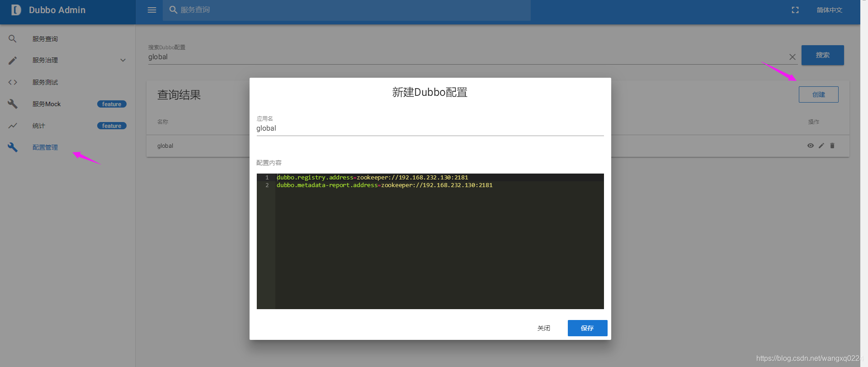868x367 pixels.
Task: Click the 操作 column header
Action: (813, 122)
